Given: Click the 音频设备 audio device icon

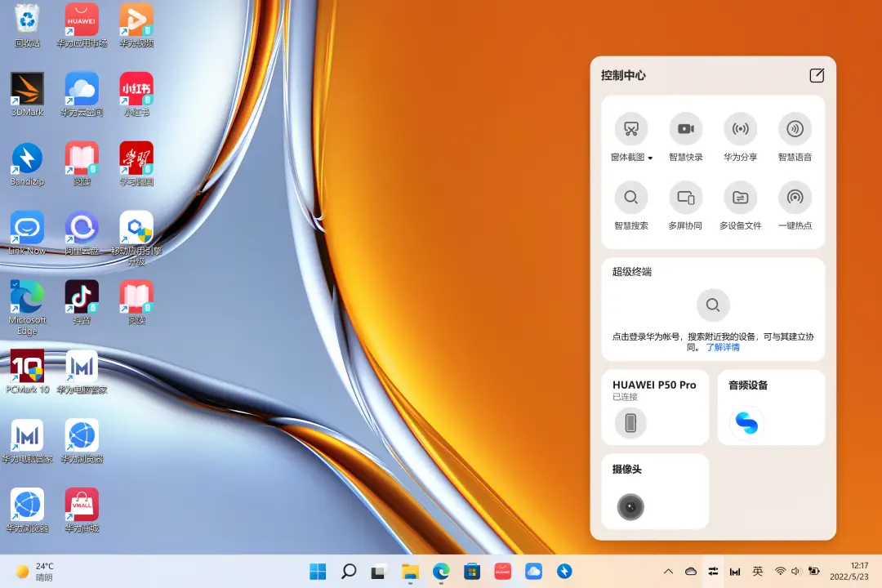Looking at the screenshot, I should (746, 422).
